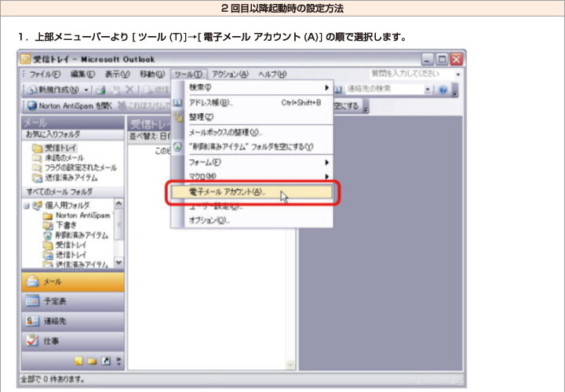Click the 削除済みアイテム trash icon in tree

48,236
